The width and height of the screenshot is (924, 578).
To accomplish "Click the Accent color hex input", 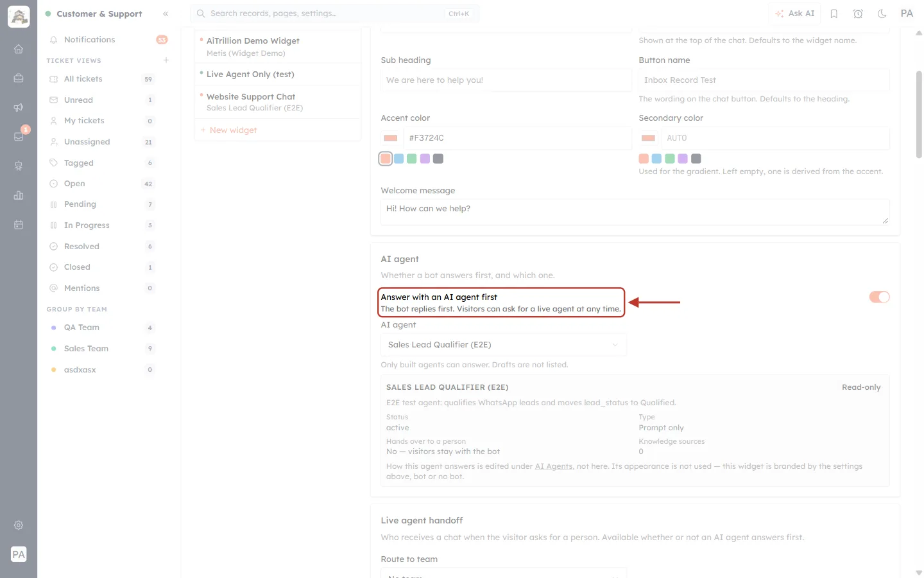I will (518, 138).
